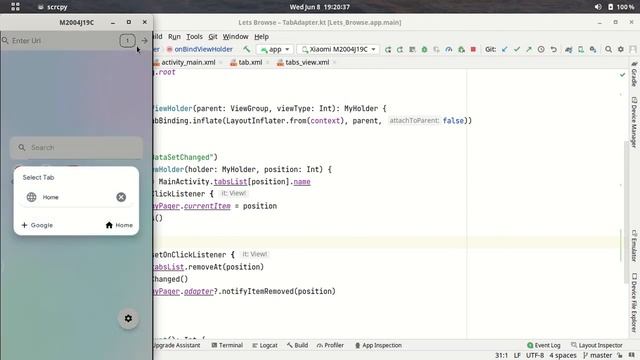Click the LF line separator status item

click(x=517, y=356)
